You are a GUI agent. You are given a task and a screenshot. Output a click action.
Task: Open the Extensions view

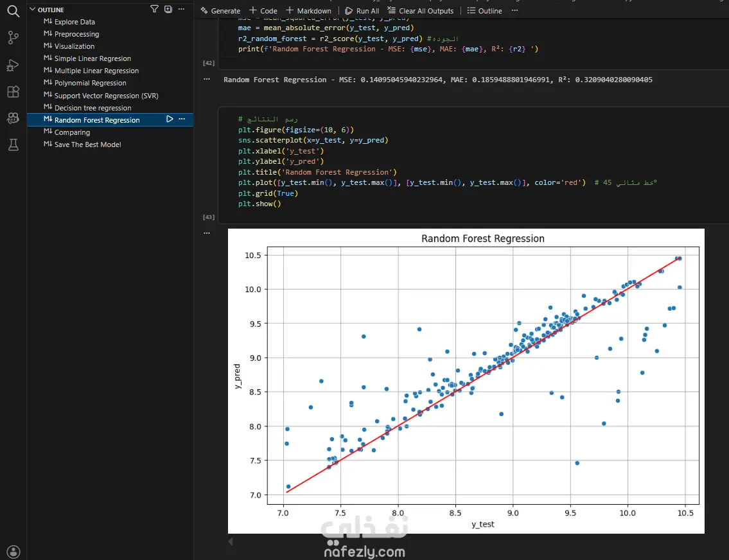click(13, 92)
